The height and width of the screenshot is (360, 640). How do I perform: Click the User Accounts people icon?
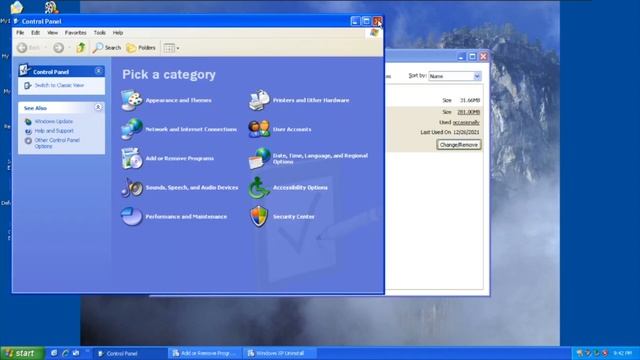tap(259, 129)
